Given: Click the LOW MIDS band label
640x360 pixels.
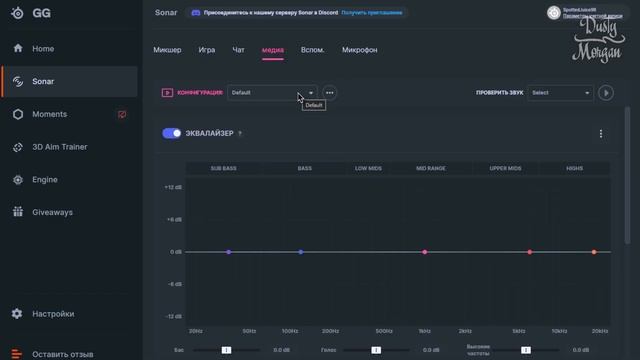Looking at the screenshot, I should (368, 168).
